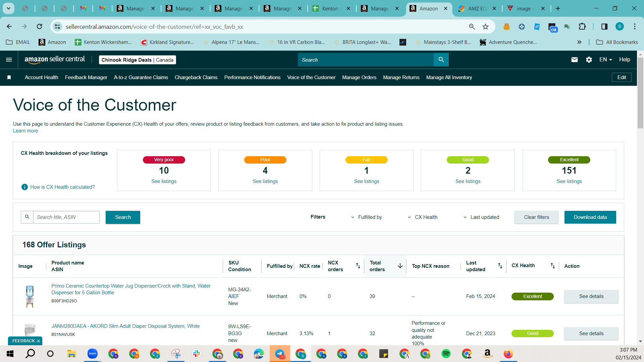Viewport: 644px width, 362px height.
Task: Go back with the browser back arrow
Action: point(9,26)
